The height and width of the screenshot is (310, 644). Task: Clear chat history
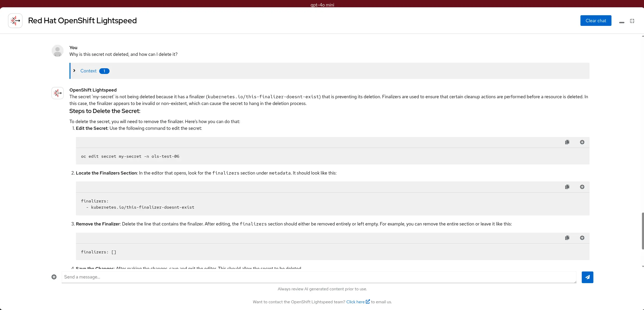pos(596,21)
